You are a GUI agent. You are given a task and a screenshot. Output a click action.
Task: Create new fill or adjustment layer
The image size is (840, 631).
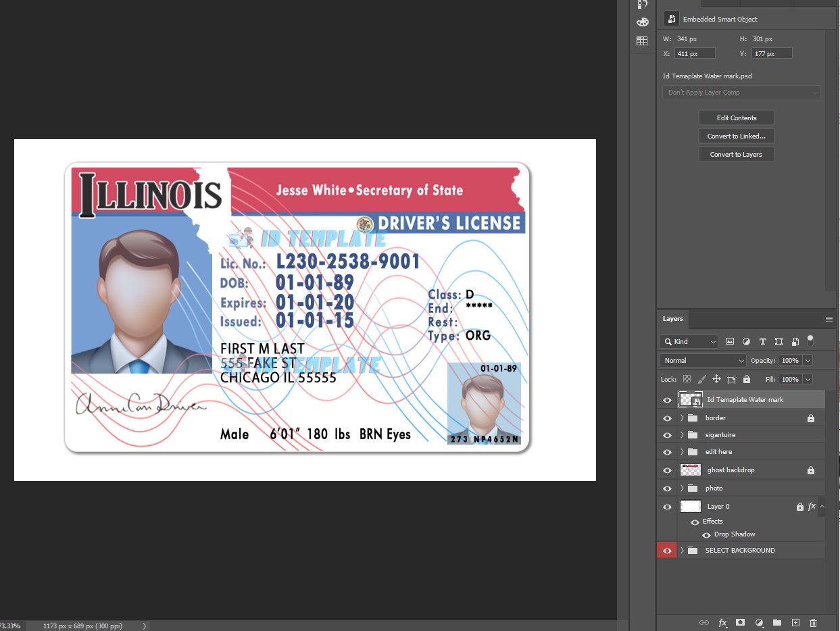point(759,622)
